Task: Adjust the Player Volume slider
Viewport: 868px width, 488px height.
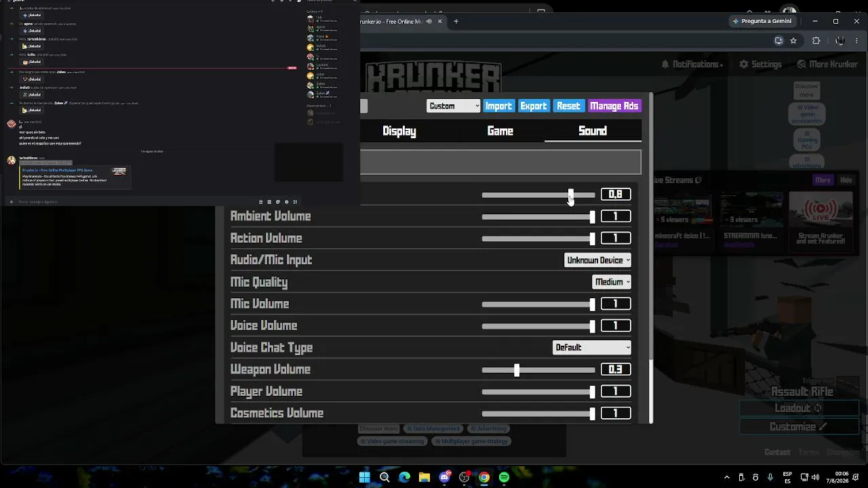Action: coord(538,392)
